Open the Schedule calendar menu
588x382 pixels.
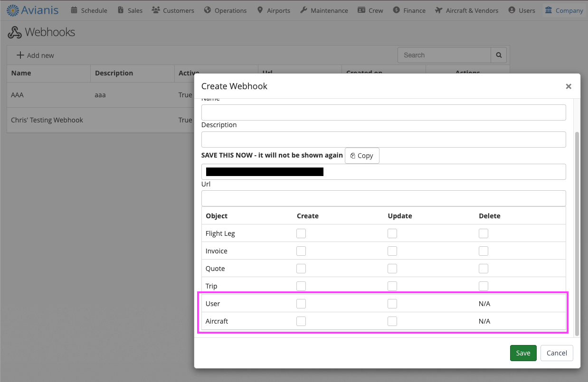pos(89,10)
